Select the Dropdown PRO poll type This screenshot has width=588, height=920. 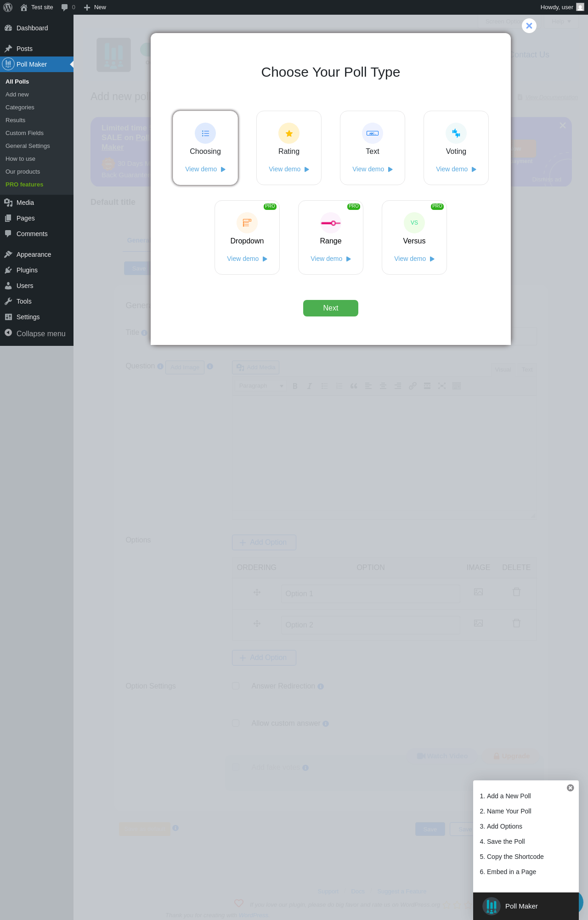pos(247,237)
